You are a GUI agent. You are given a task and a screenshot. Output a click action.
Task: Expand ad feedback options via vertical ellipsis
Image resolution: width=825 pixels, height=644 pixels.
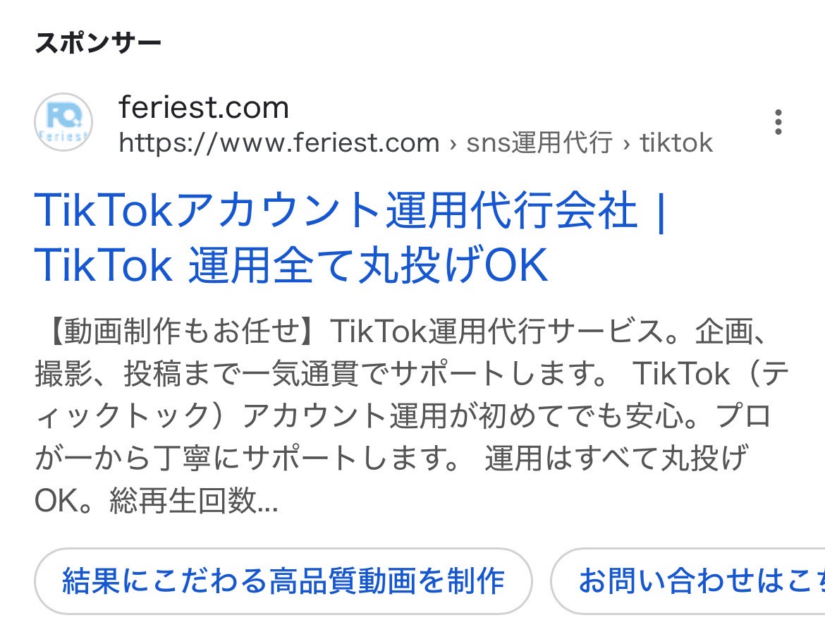[x=778, y=122]
